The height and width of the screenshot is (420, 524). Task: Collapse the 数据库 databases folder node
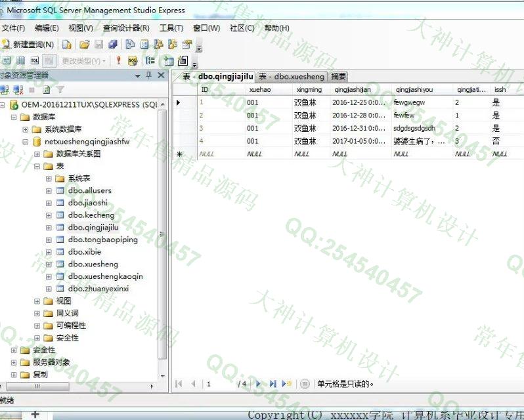point(14,117)
